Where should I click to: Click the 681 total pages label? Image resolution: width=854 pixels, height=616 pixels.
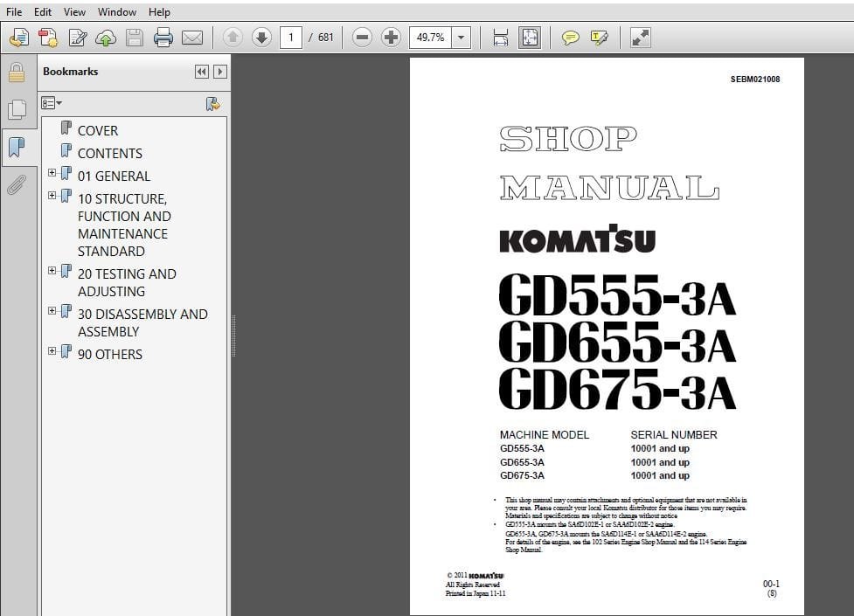click(x=326, y=38)
